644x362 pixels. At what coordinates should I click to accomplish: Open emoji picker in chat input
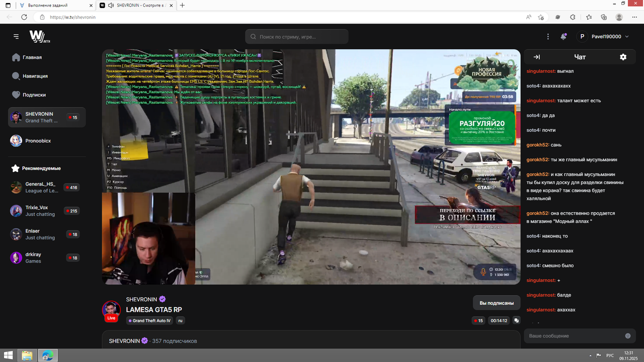628,336
